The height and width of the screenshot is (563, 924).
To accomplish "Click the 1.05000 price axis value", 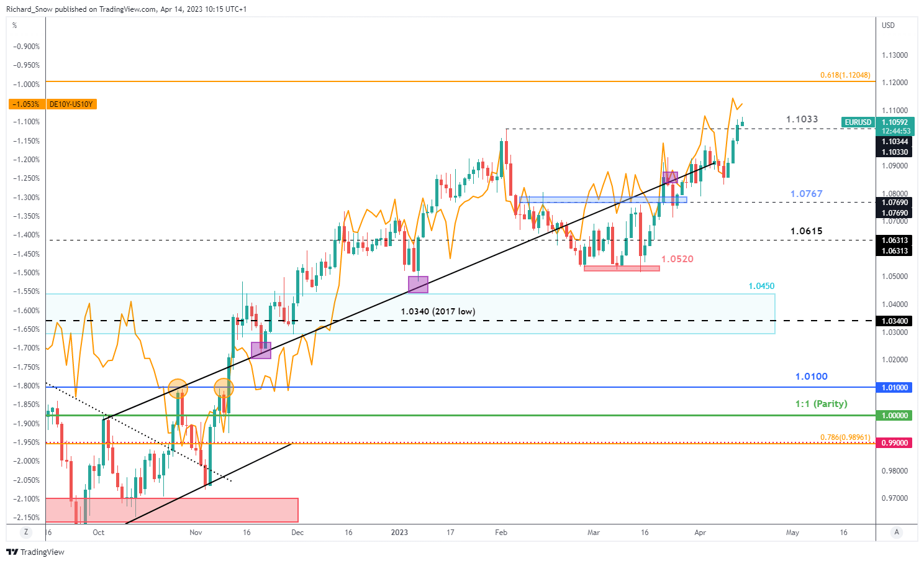I will (x=895, y=277).
